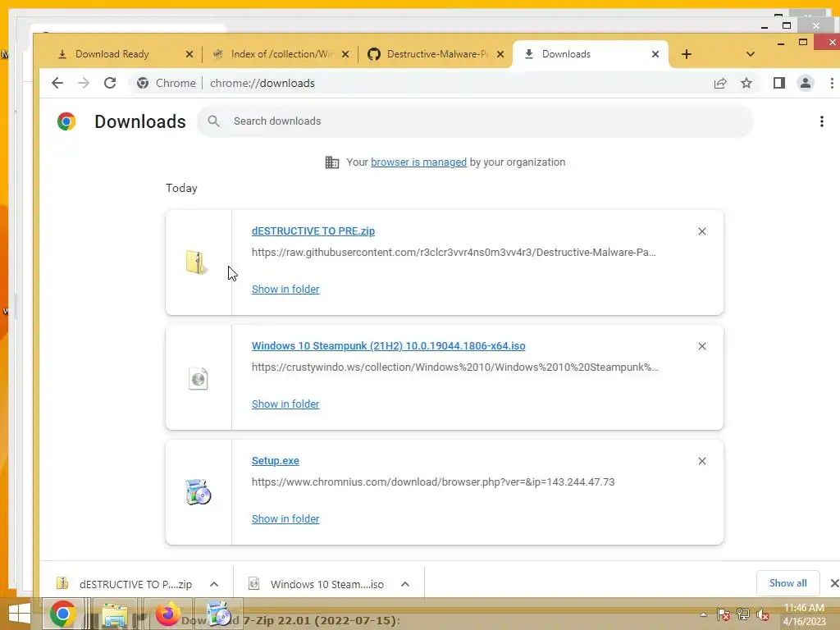Image resolution: width=840 pixels, height=630 pixels.
Task: Click the chromnius.com source URL text
Action: pos(433,482)
